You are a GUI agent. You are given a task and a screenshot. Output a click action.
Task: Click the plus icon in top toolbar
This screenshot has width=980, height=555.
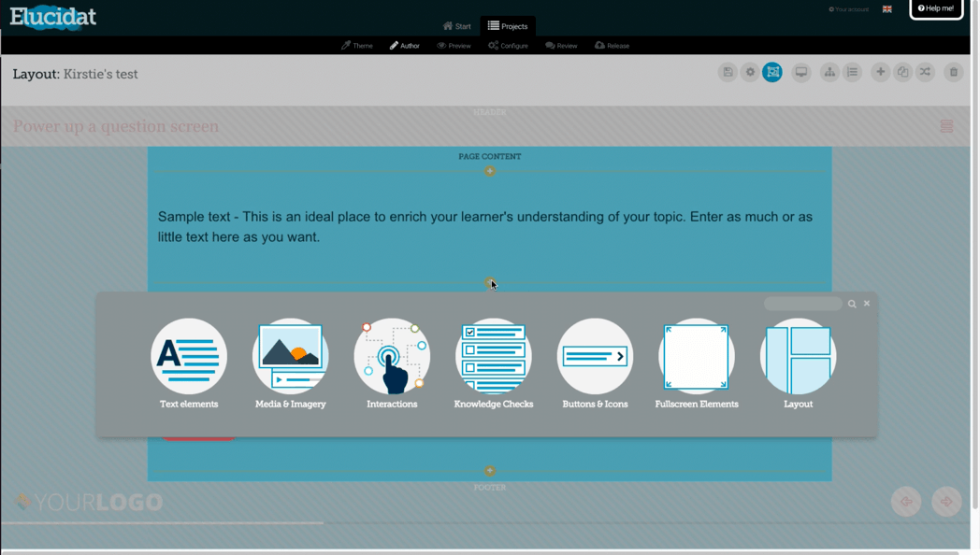[880, 73]
